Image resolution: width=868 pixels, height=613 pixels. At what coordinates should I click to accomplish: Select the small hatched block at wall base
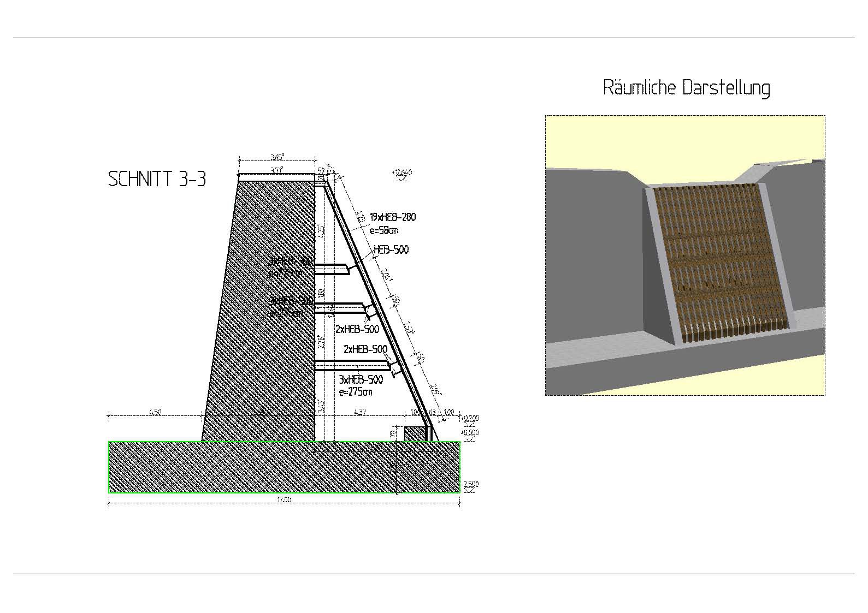pyautogui.click(x=415, y=433)
